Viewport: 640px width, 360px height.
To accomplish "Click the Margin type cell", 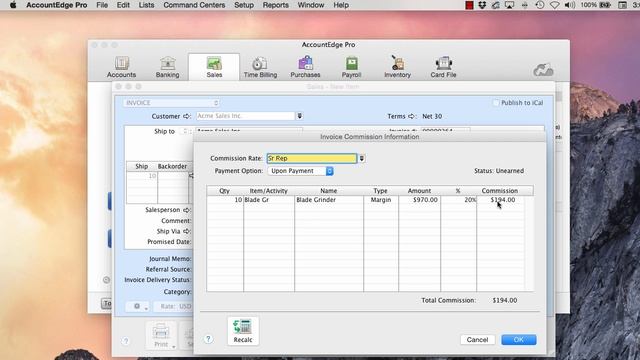I will pos(381,200).
